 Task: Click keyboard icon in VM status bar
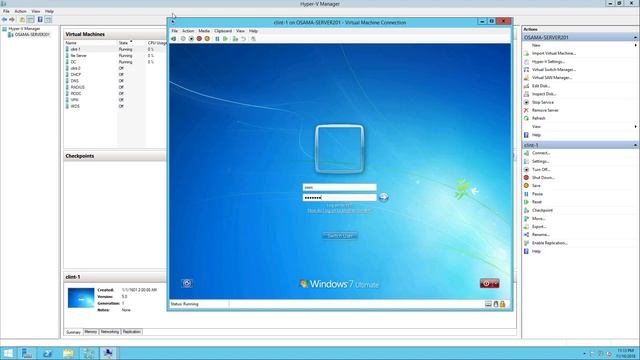[488, 304]
